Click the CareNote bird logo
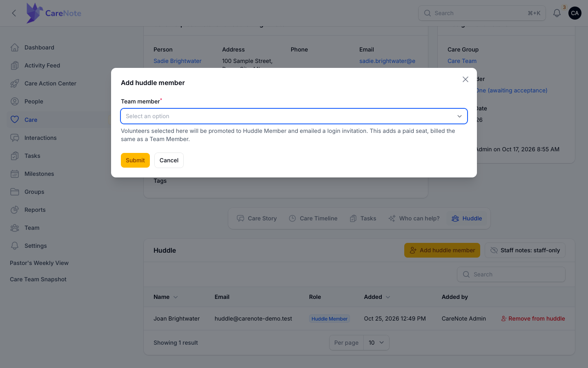 click(x=35, y=13)
